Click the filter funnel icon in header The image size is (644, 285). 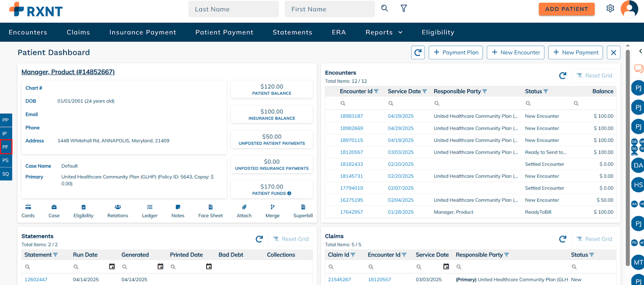[404, 8]
